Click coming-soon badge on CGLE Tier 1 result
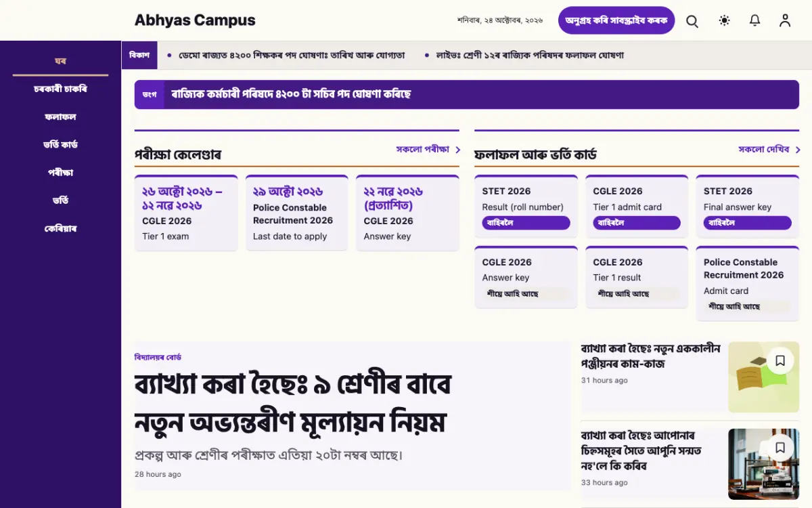Viewport: 812px width, 508px height. (637, 294)
